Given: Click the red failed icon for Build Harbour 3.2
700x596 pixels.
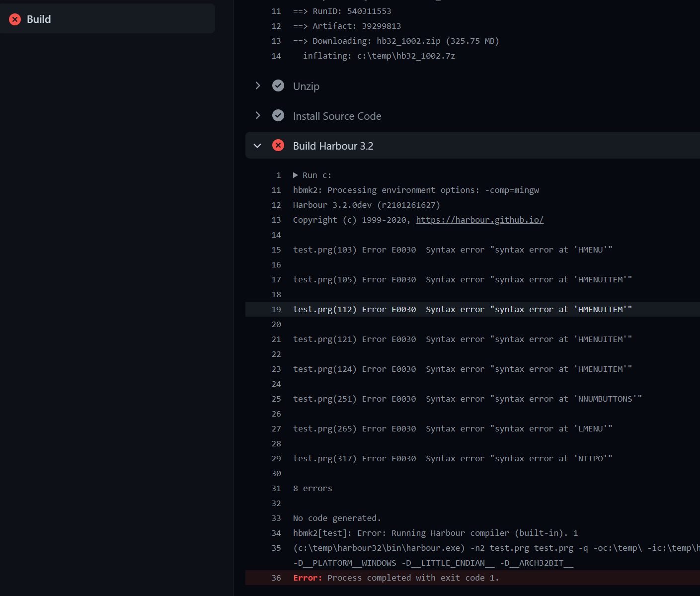Looking at the screenshot, I should pos(278,146).
